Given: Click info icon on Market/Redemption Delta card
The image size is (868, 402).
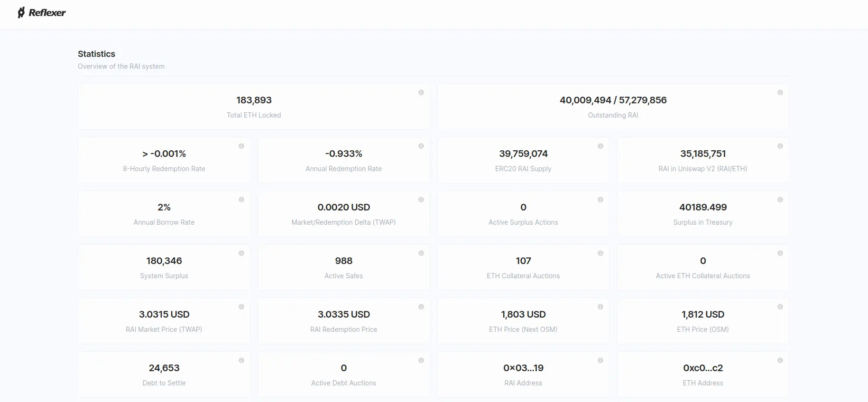Looking at the screenshot, I should coord(421,200).
